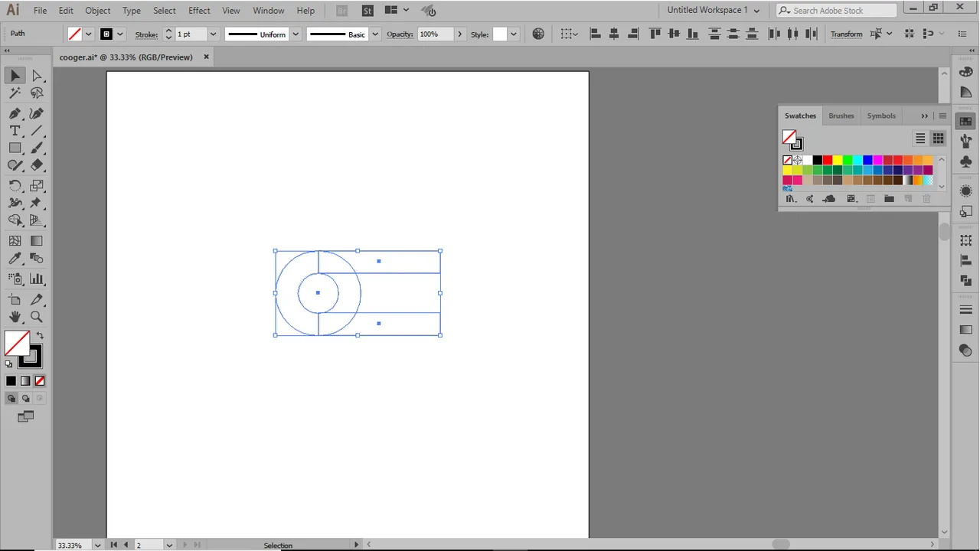
Task: Switch Swatches panel to thumbnail grid view
Action: click(x=938, y=139)
